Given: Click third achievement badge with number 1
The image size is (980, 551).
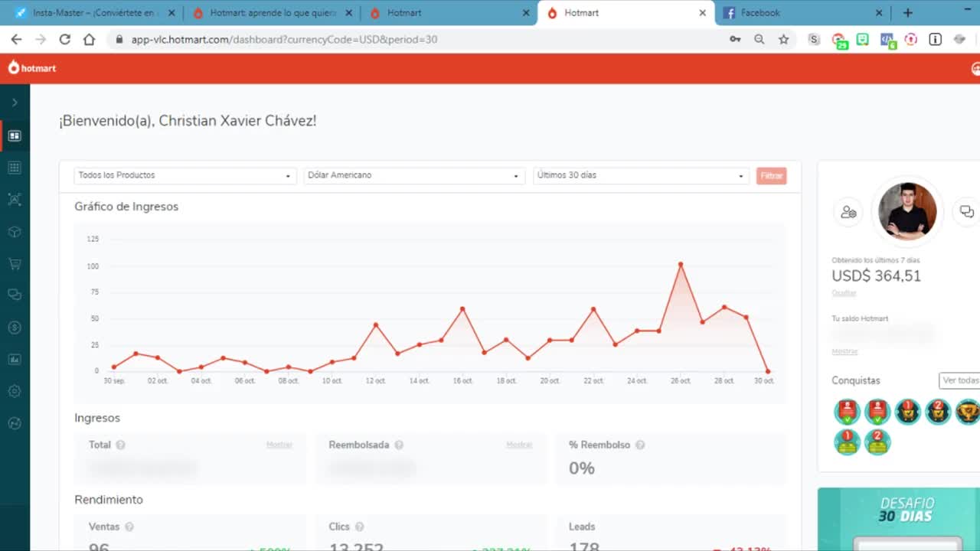Looking at the screenshot, I should point(907,412).
